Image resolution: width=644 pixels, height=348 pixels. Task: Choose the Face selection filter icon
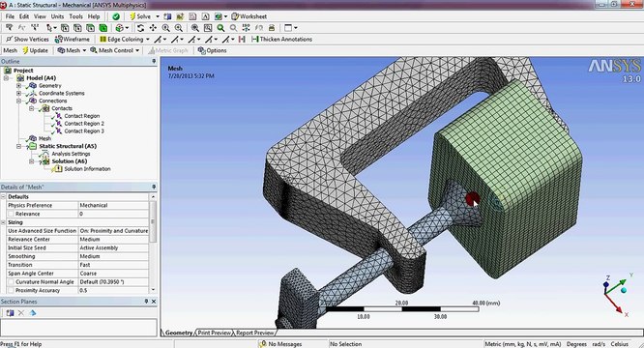click(90, 28)
